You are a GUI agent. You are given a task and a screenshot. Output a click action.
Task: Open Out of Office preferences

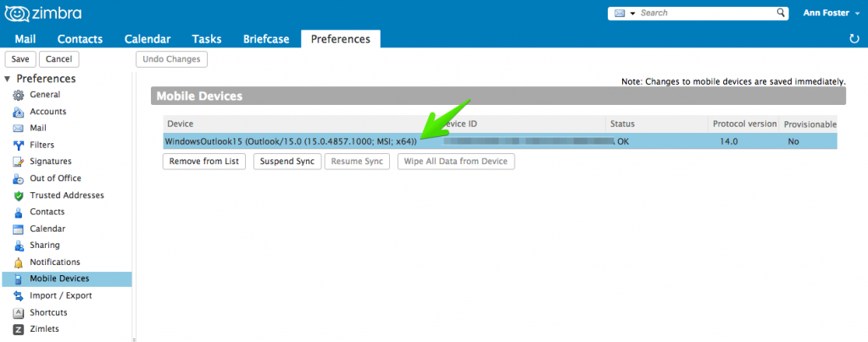[x=55, y=179]
